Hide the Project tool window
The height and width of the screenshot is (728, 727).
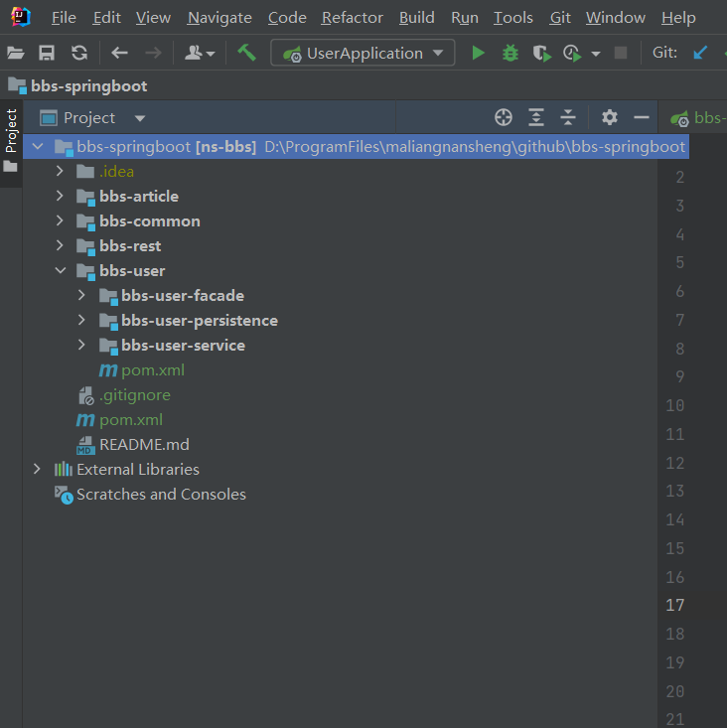pyautogui.click(x=642, y=118)
